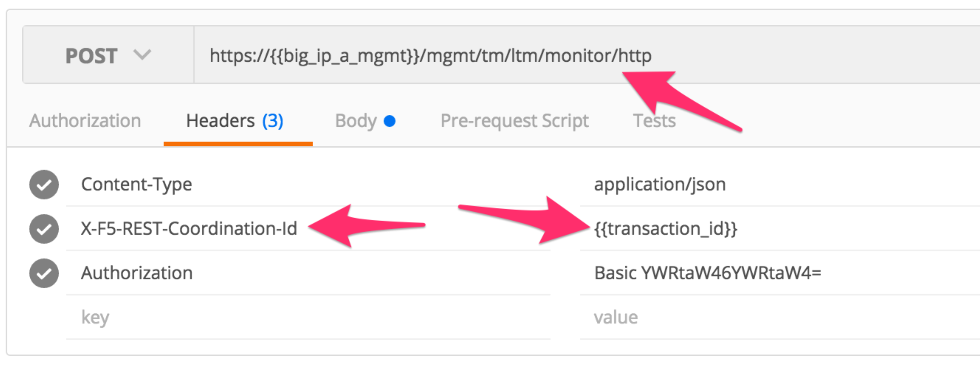Open the Pre-request Script tab
The image size is (980, 381).
click(x=514, y=121)
